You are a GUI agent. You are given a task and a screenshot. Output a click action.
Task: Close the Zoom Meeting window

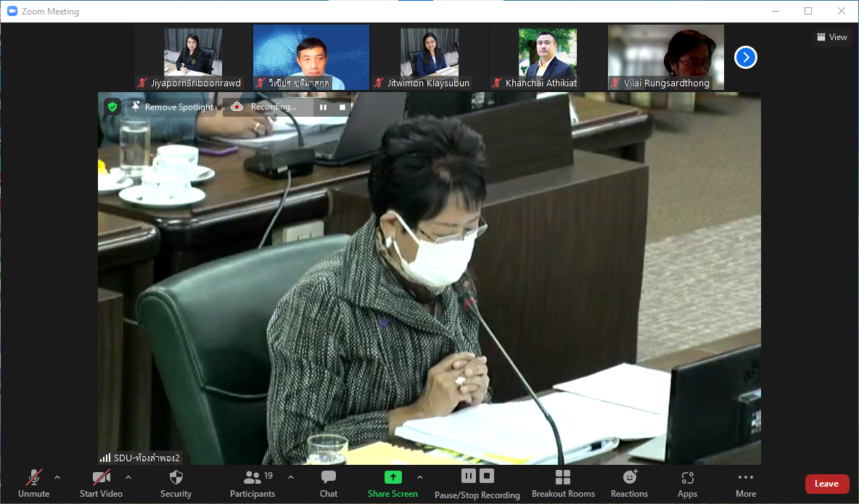click(842, 11)
